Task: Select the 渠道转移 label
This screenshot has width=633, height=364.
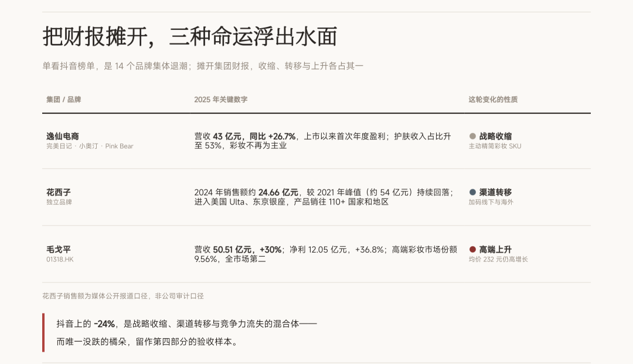Action: point(495,192)
